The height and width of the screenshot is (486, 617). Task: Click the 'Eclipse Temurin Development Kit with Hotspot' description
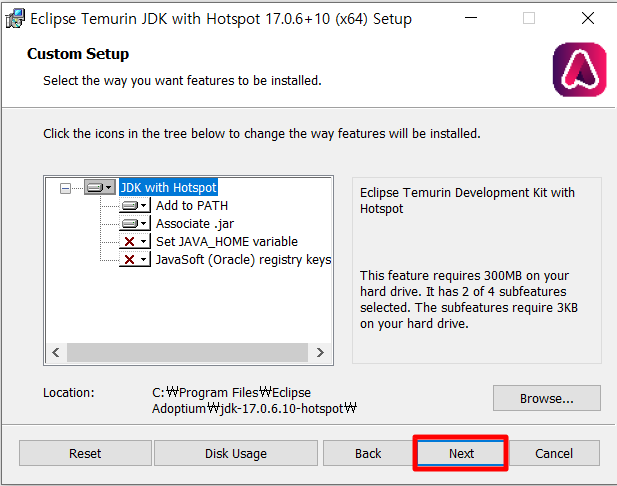467,200
